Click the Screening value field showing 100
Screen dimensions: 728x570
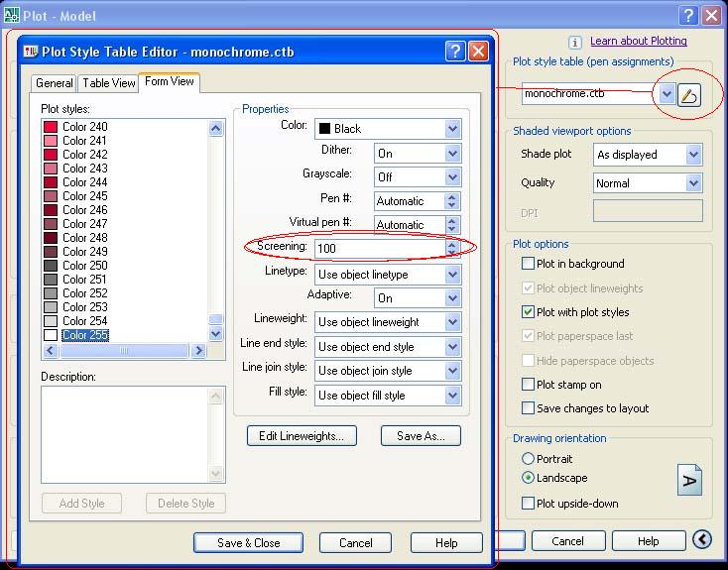380,249
